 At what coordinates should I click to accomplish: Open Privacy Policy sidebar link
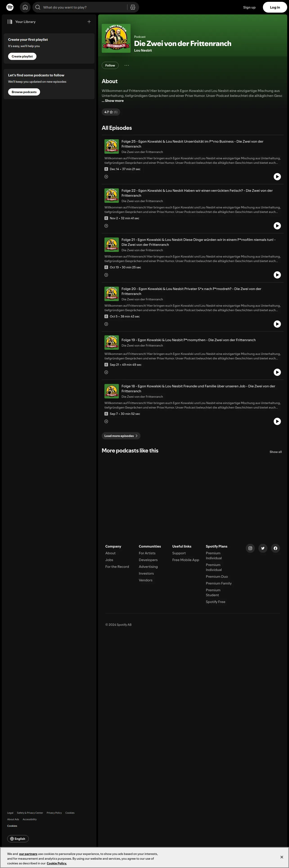coord(54,813)
